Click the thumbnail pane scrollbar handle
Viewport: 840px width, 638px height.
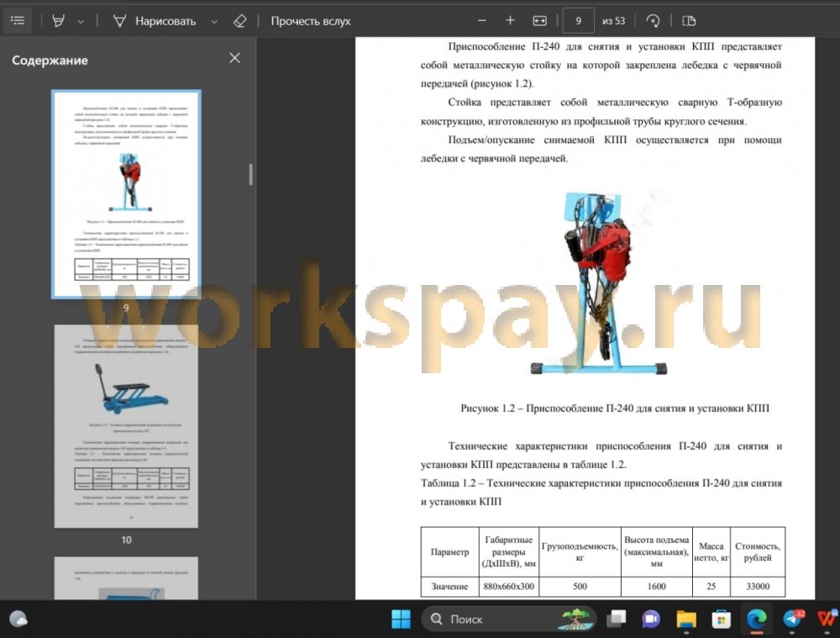250,174
